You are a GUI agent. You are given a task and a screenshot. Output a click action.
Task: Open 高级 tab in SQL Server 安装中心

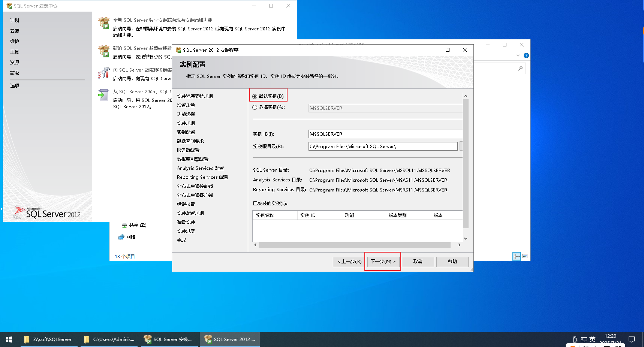(15, 73)
